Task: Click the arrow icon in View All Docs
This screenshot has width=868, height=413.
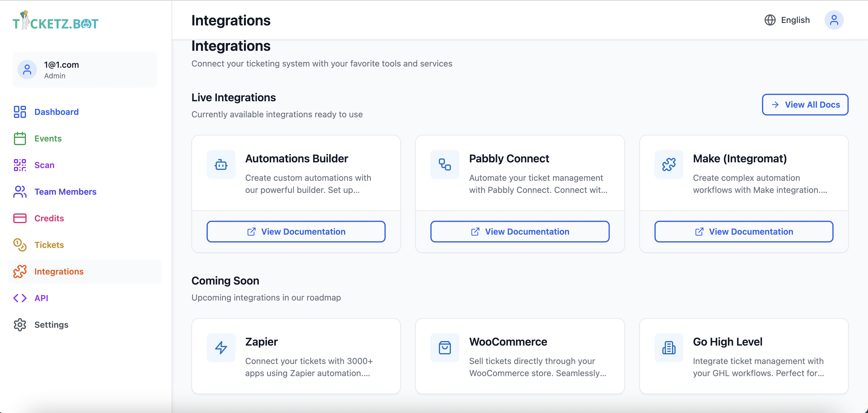Action: 775,105
